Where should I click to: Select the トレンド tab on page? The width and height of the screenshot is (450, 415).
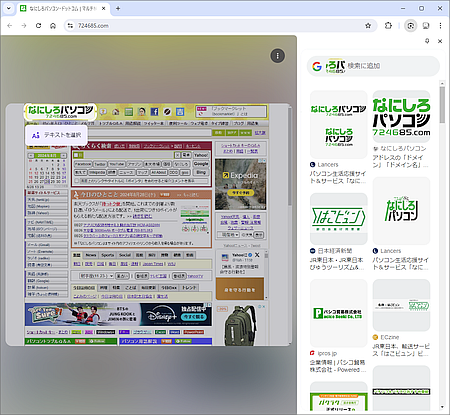(189, 288)
